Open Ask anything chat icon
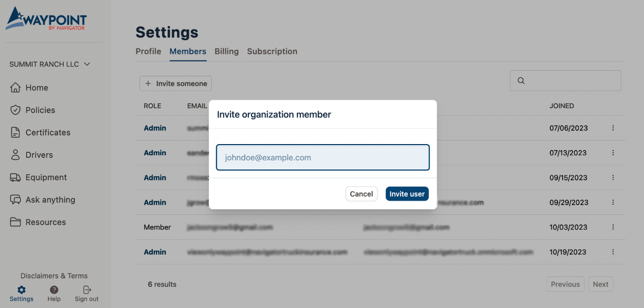The image size is (644, 308). coord(15,200)
